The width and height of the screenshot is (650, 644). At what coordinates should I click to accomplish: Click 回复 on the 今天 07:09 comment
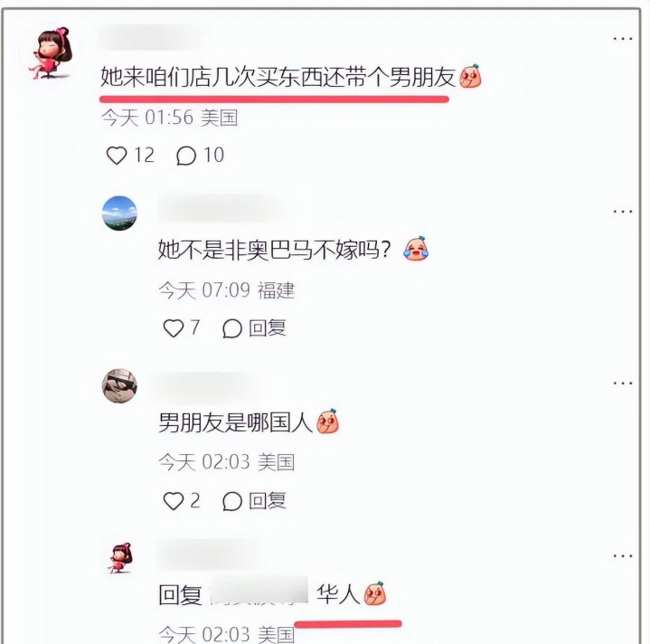(268, 328)
